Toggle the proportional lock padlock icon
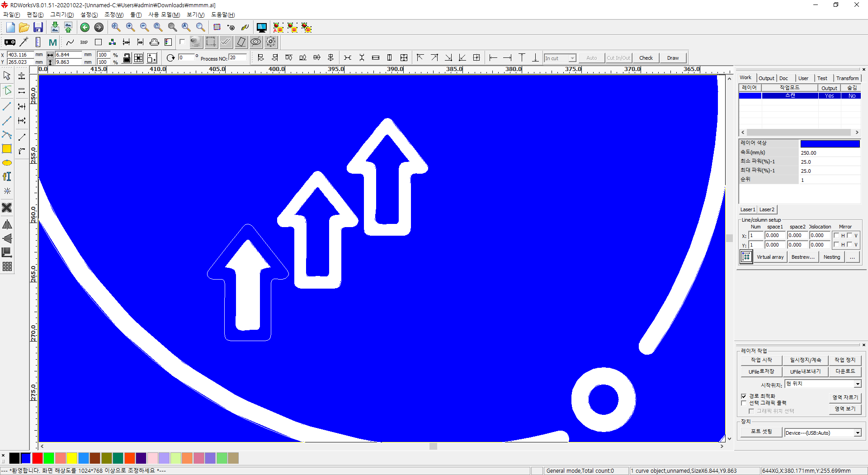The height and width of the screenshot is (475, 868). click(x=127, y=58)
